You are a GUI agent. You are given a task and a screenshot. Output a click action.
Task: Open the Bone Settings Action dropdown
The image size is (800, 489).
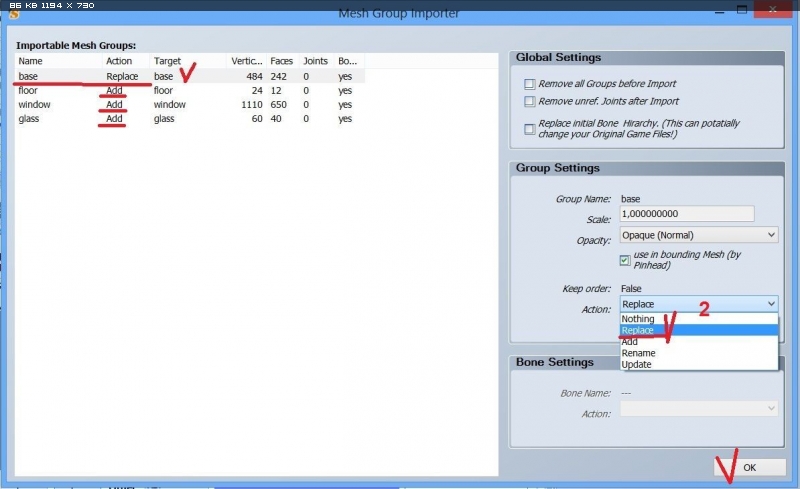(x=698, y=408)
